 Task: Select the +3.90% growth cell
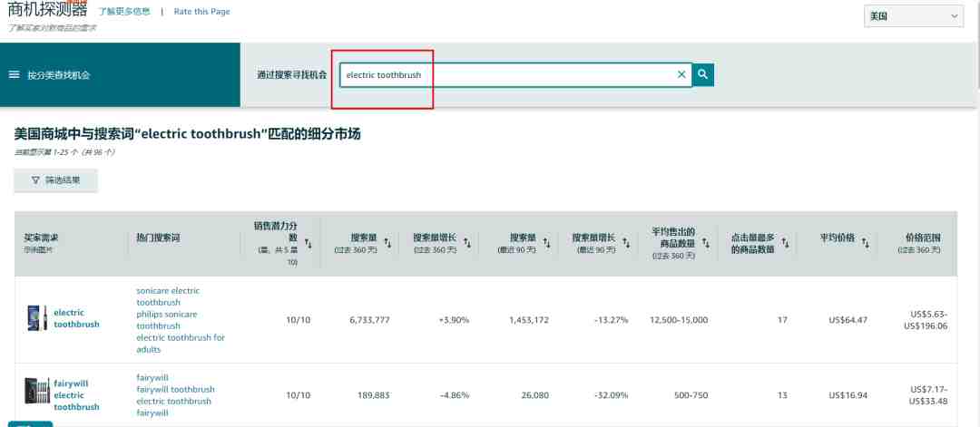pos(454,320)
